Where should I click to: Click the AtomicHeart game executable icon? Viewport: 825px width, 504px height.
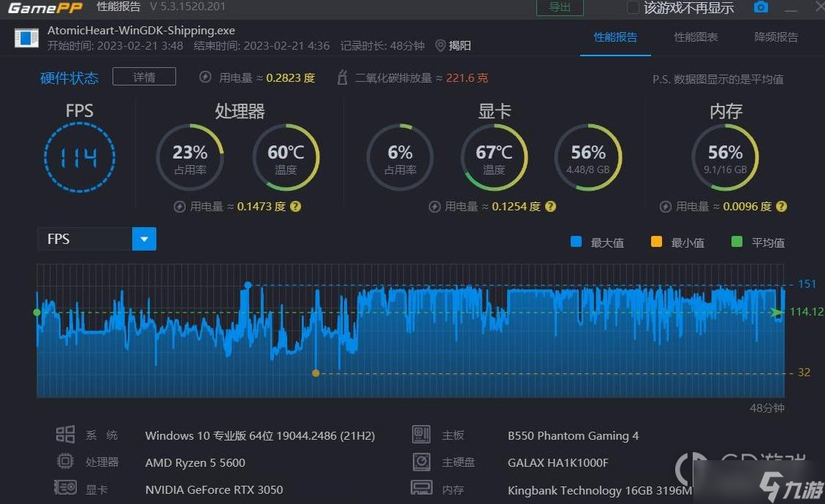[x=27, y=38]
